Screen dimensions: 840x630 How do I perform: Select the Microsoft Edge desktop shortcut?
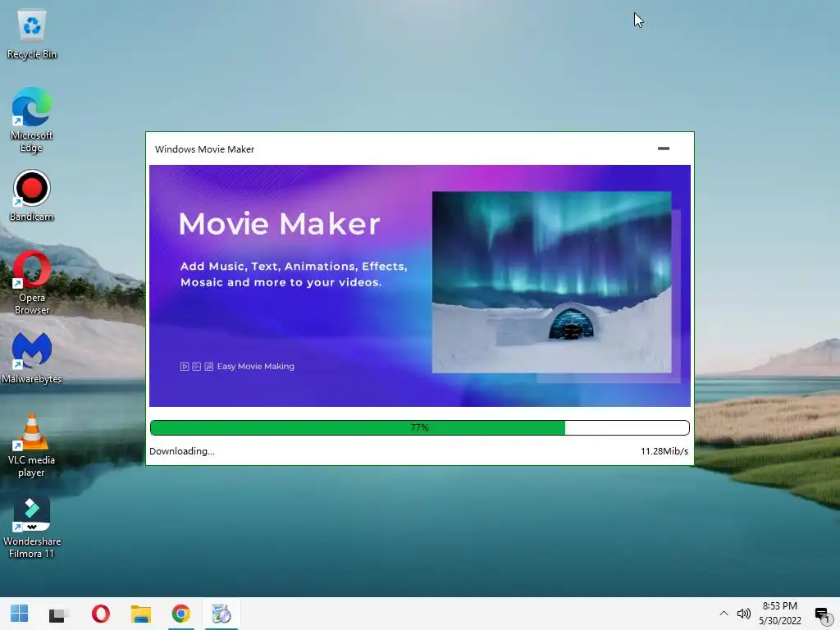(x=32, y=120)
